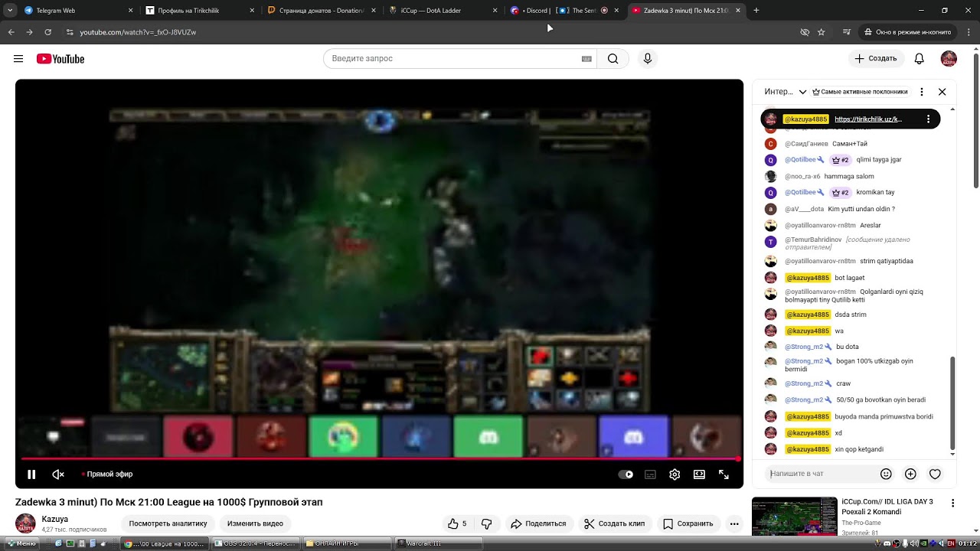Click the red live progress bar
The image size is (980, 551).
click(380, 459)
